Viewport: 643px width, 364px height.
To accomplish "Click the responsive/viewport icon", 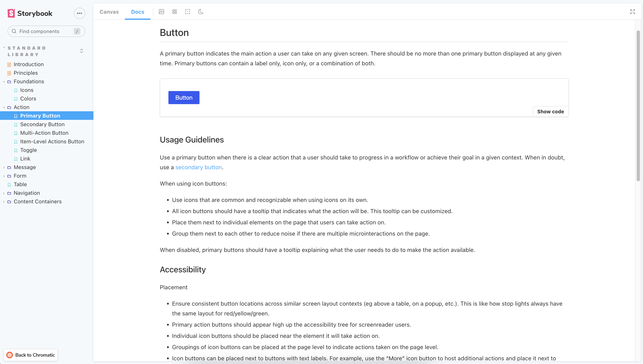I will point(188,11).
